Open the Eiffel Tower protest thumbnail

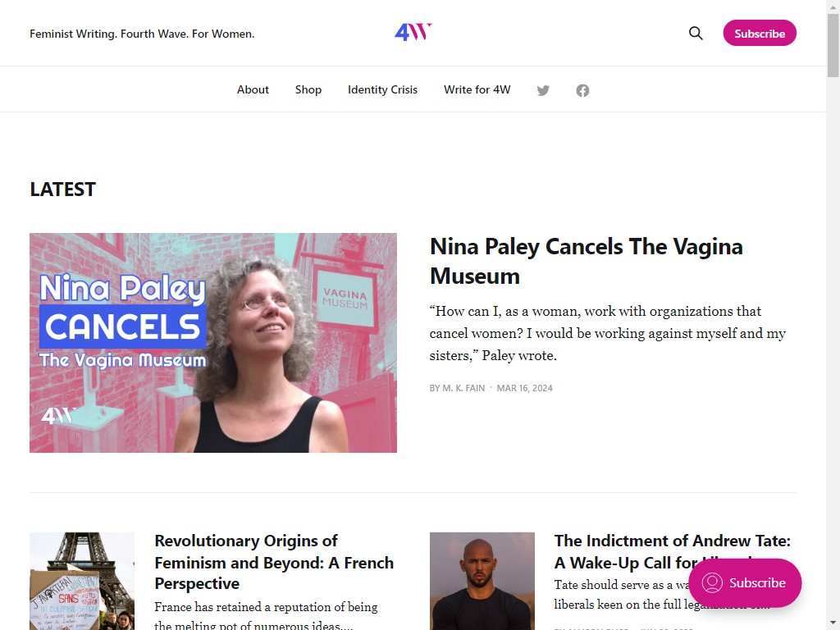click(82, 581)
